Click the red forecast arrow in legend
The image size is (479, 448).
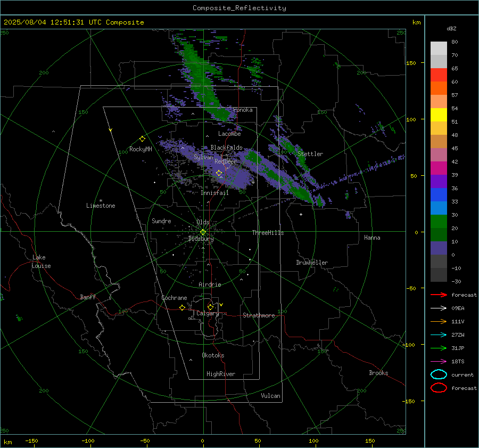[439, 295]
